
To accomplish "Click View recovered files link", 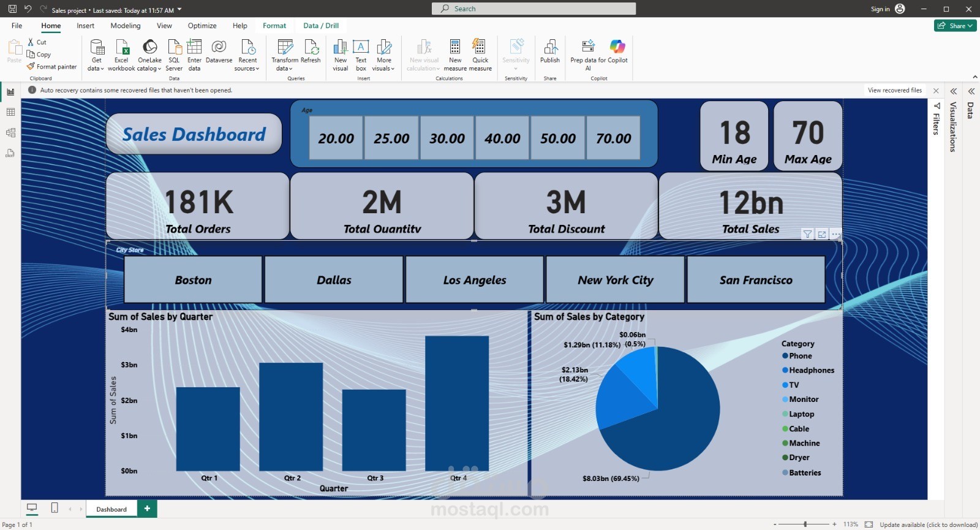I will (894, 91).
